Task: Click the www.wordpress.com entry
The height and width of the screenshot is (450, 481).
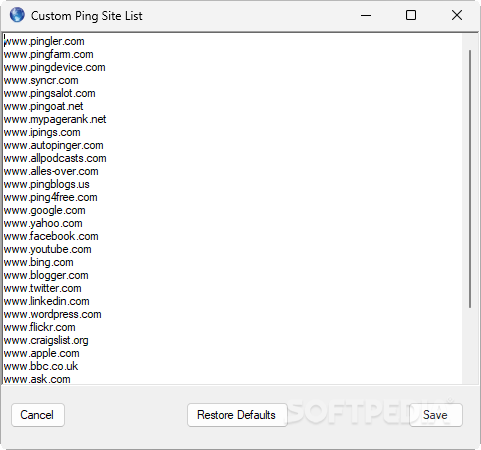Action: pyautogui.click(x=52, y=314)
